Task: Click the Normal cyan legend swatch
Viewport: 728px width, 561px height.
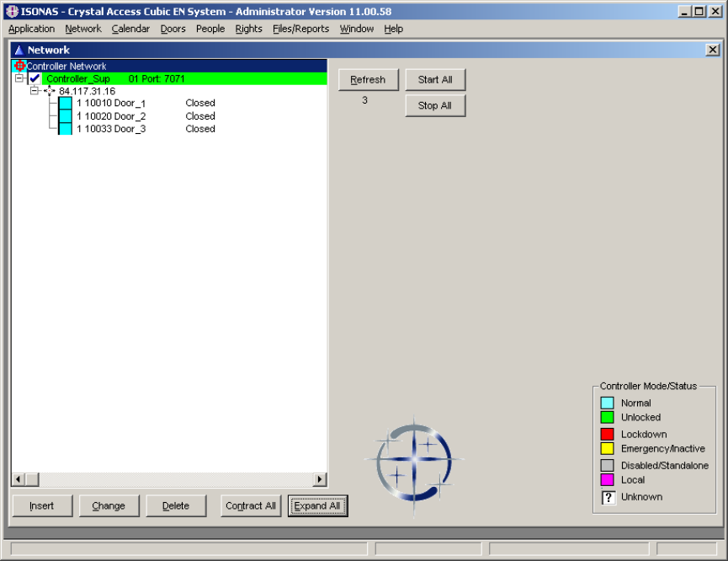Action: pyautogui.click(x=608, y=403)
